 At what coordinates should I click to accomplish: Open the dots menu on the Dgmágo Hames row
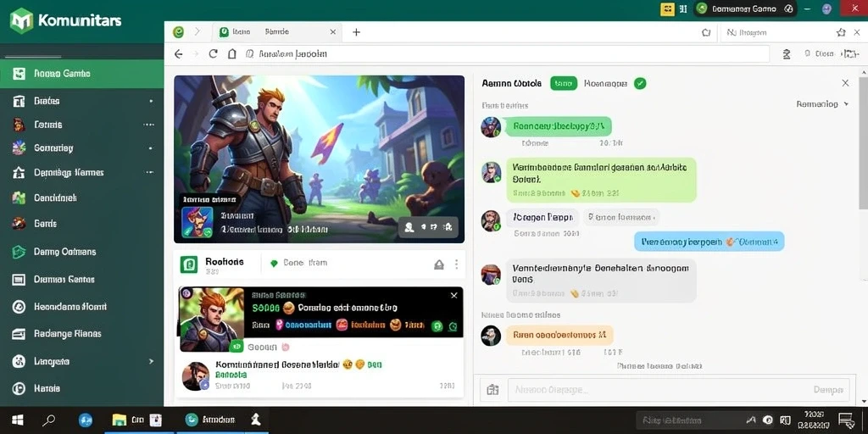[149, 173]
